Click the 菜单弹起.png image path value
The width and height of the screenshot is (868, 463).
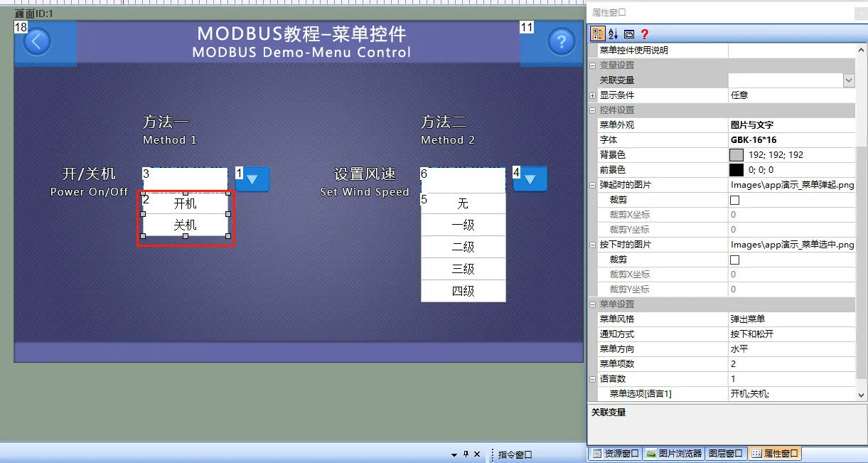[x=792, y=185]
